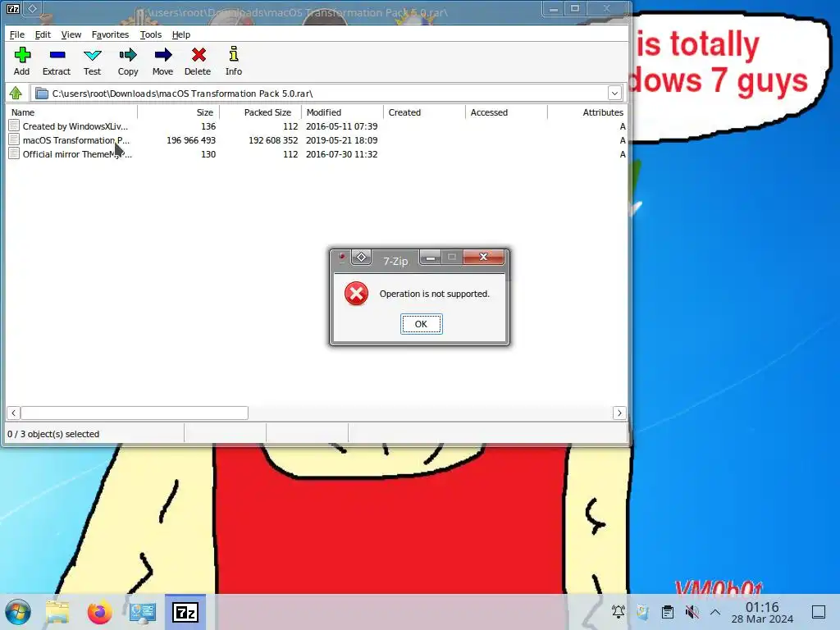Click the 7z icon in main title bar

13,8
